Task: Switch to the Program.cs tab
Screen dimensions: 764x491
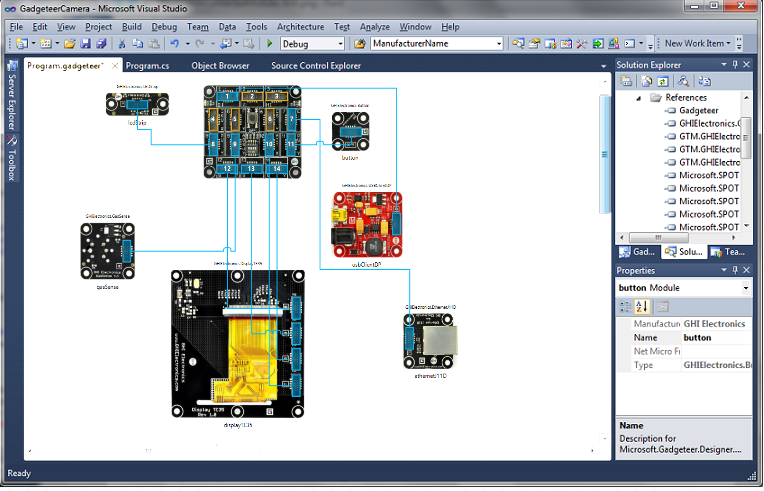Action: [147, 65]
